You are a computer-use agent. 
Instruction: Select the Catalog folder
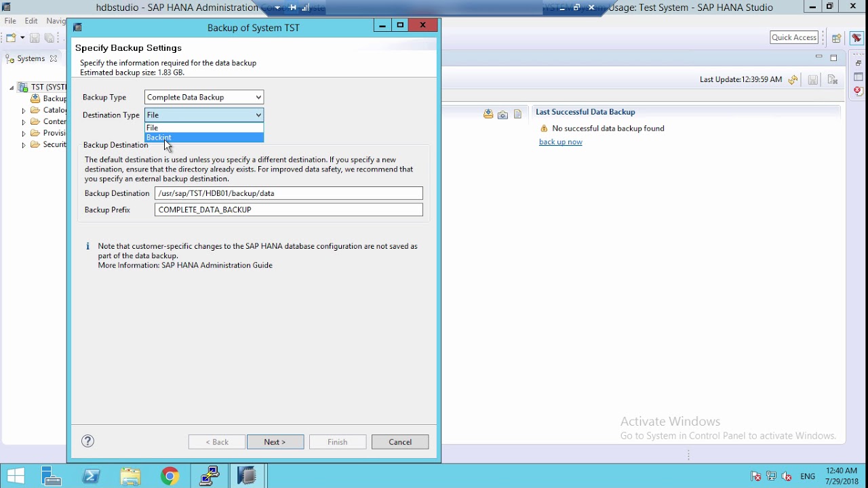click(x=54, y=110)
